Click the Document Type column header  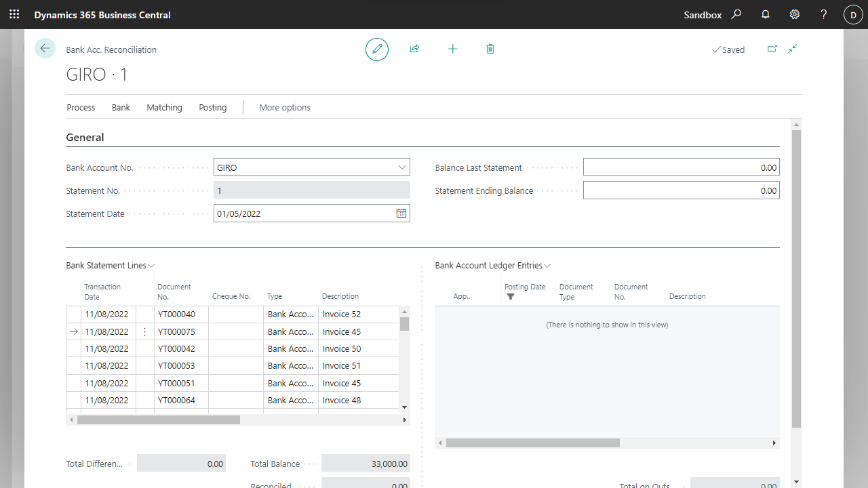(x=576, y=291)
